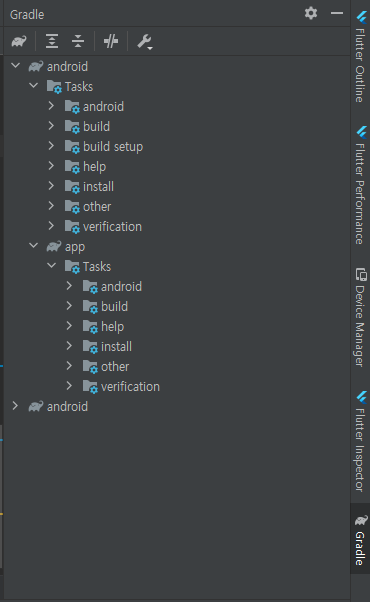Expand android task group under app

69,286
